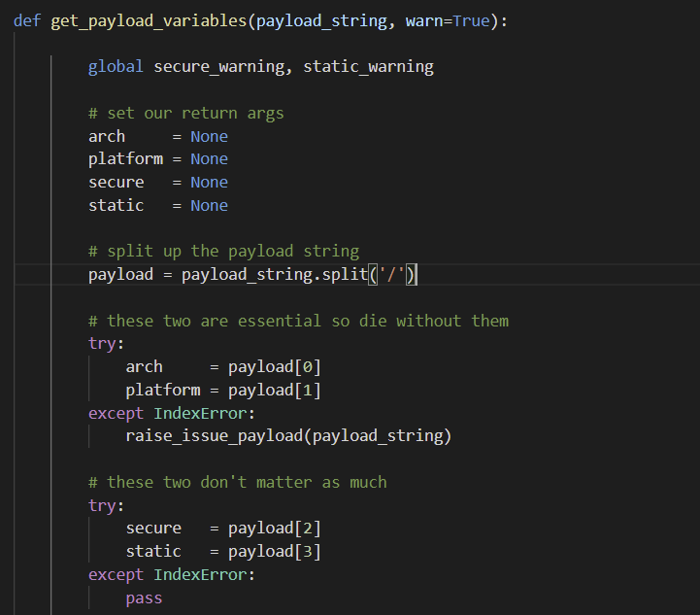Click IndexError above the raise_issue_payload line

[200, 413]
